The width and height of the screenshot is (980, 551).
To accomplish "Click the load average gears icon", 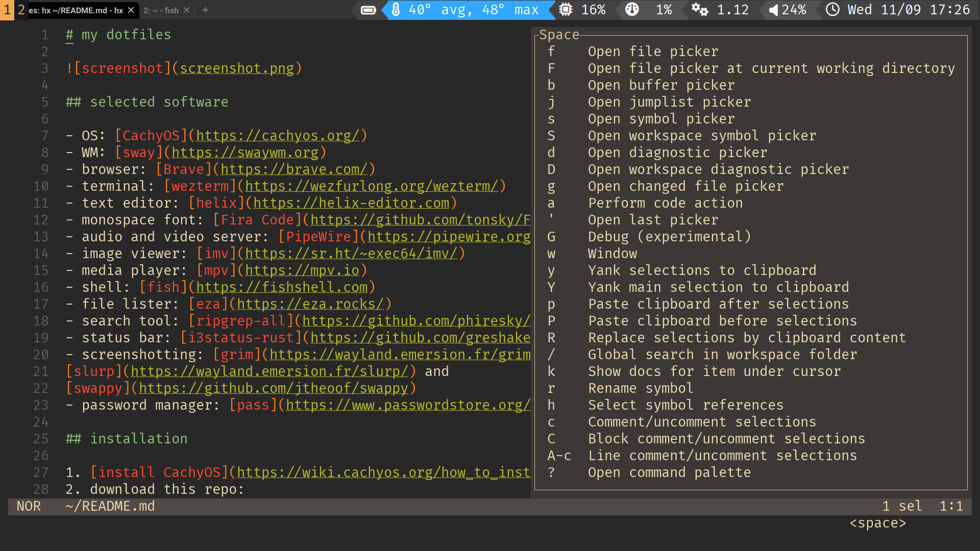I will coord(699,10).
